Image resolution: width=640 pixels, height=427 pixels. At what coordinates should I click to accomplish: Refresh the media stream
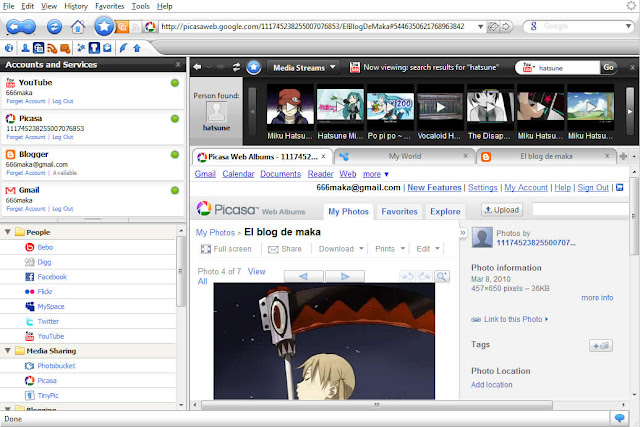click(236, 67)
